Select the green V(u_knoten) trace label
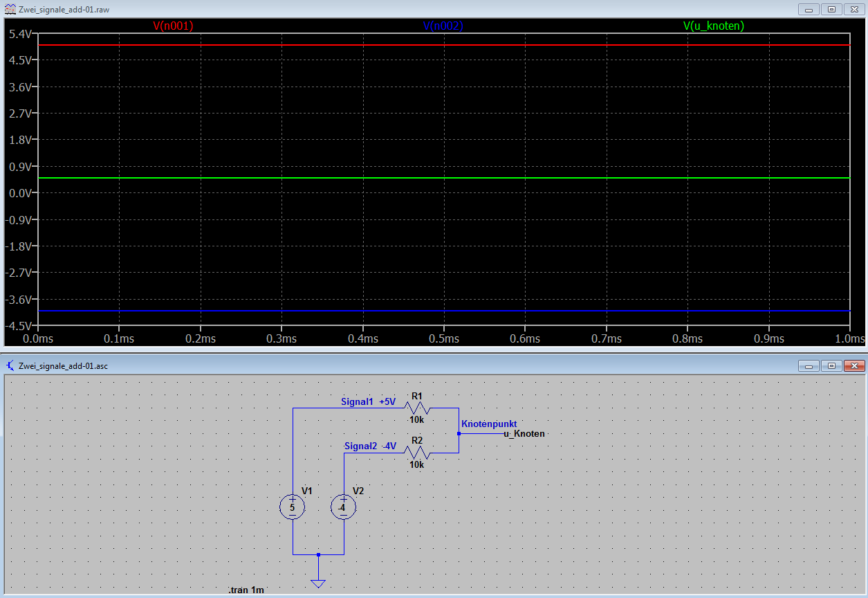Screen dimensions: 868x598 click(x=713, y=26)
